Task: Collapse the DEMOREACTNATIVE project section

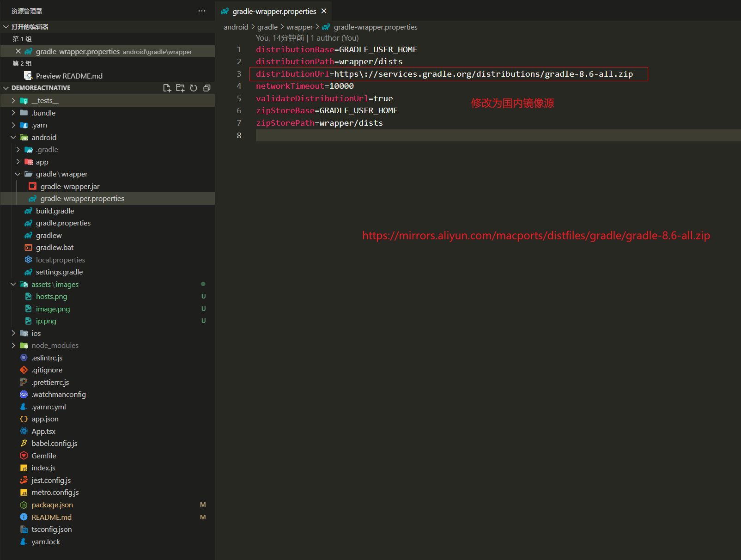Action: tap(6, 88)
